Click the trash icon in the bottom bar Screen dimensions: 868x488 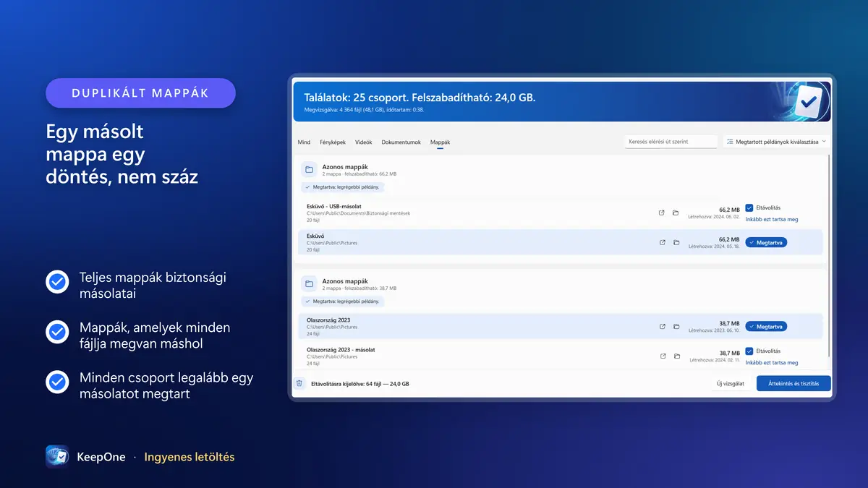click(299, 383)
